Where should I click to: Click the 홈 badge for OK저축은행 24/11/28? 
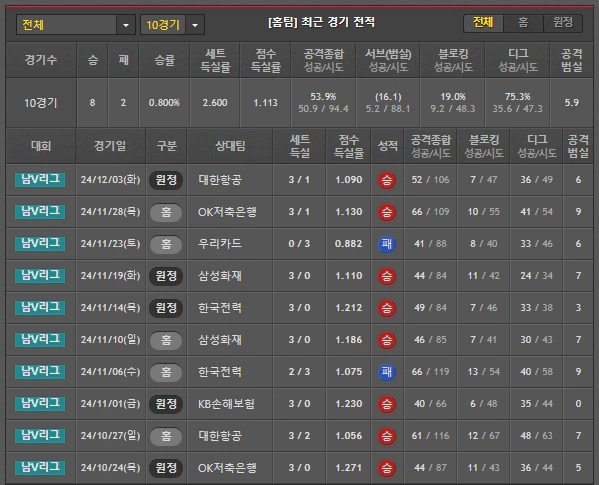coord(166,212)
